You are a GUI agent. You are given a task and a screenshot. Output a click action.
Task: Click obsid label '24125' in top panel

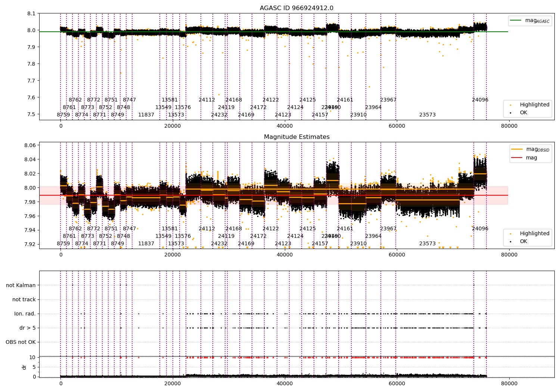pyautogui.click(x=308, y=100)
